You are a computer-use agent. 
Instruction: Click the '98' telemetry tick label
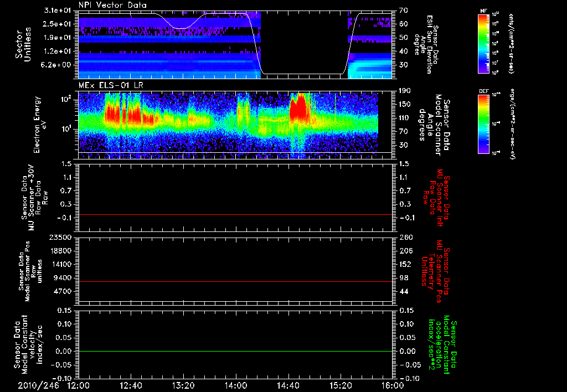pos(404,278)
